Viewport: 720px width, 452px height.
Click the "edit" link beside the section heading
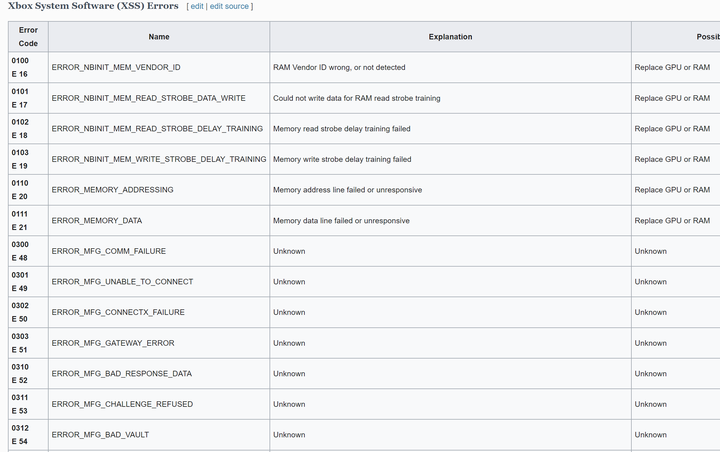click(x=198, y=6)
